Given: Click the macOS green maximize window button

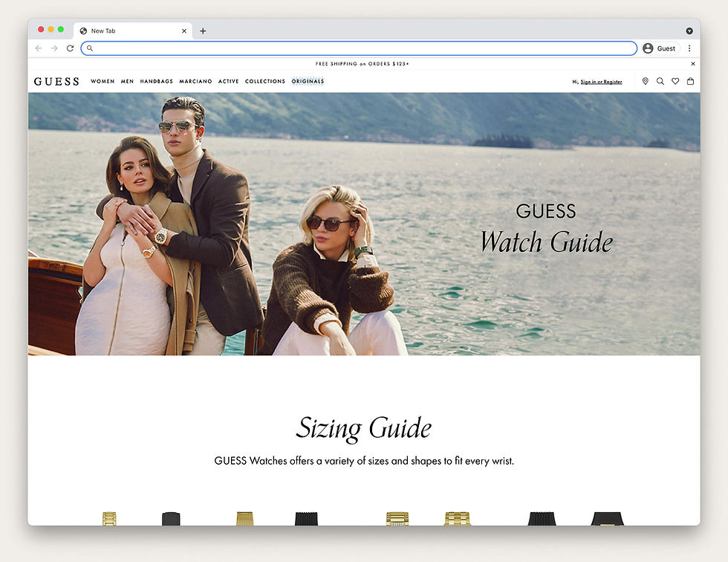Looking at the screenshot, I should [61, 29].
